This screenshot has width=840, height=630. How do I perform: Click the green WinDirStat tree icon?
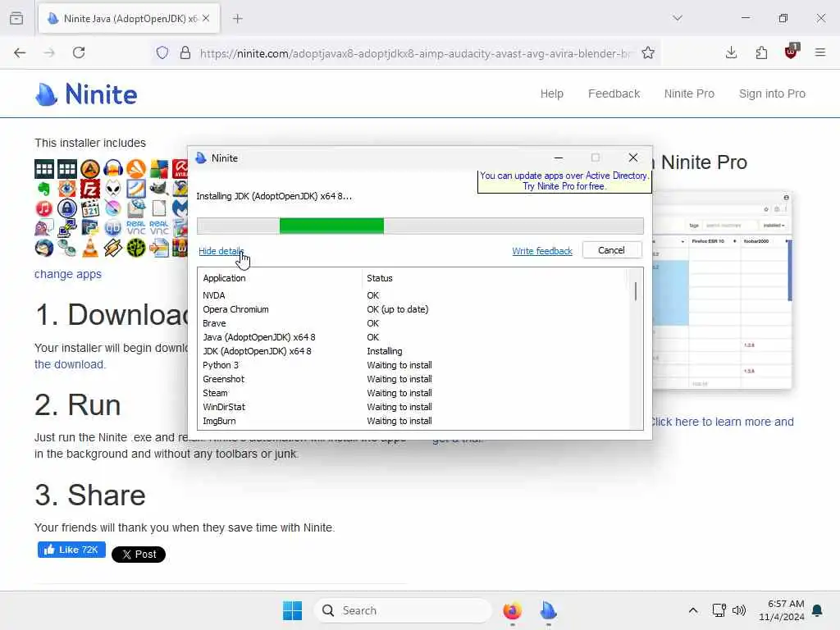[x=136, y=248]
